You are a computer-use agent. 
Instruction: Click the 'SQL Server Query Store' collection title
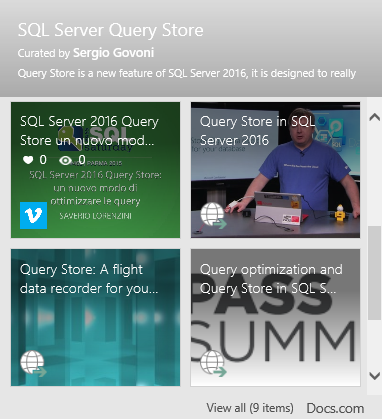coord(110,30)
